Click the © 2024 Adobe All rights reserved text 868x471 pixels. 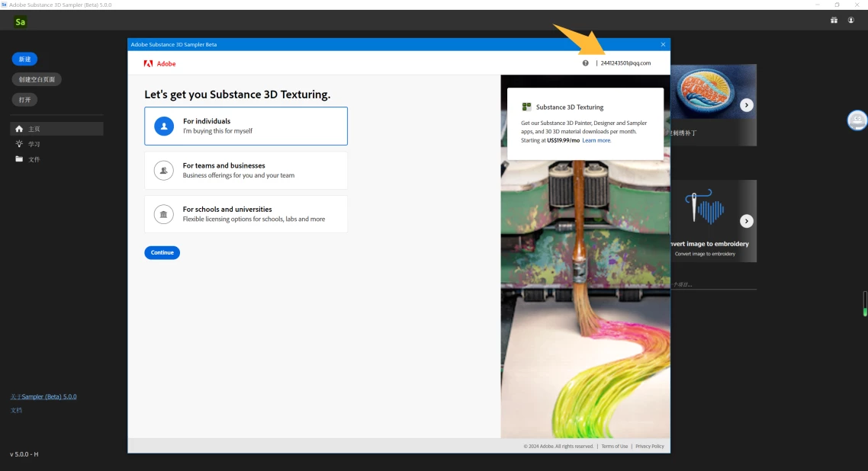click(x=558, y=446)
